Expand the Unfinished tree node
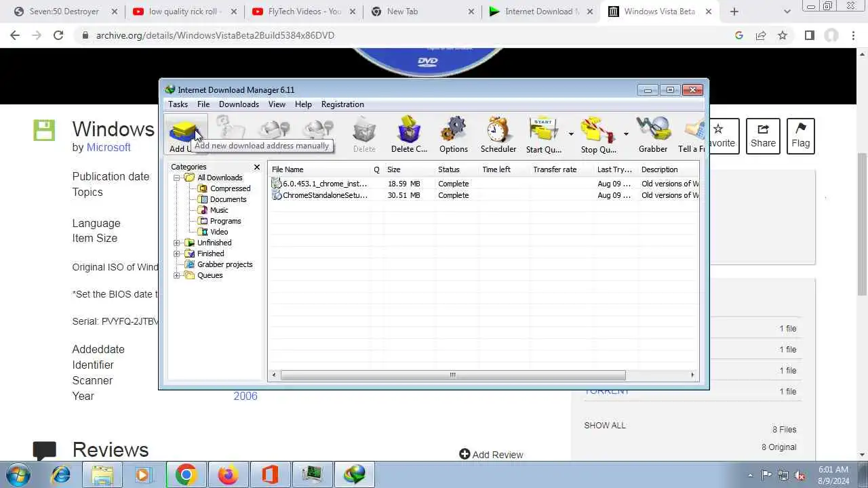The height and width of the screenshot is (488, 868). click(x=177, y=243)
